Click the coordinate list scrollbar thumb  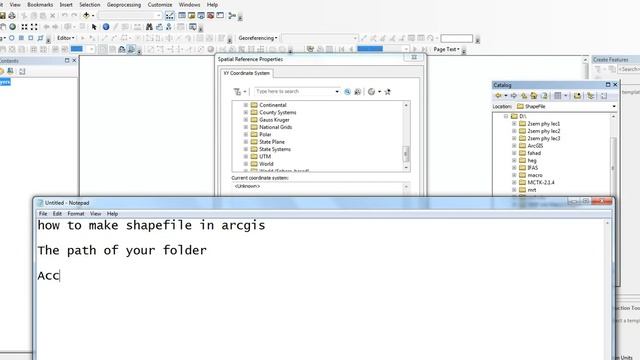click(x=406, y=154)
